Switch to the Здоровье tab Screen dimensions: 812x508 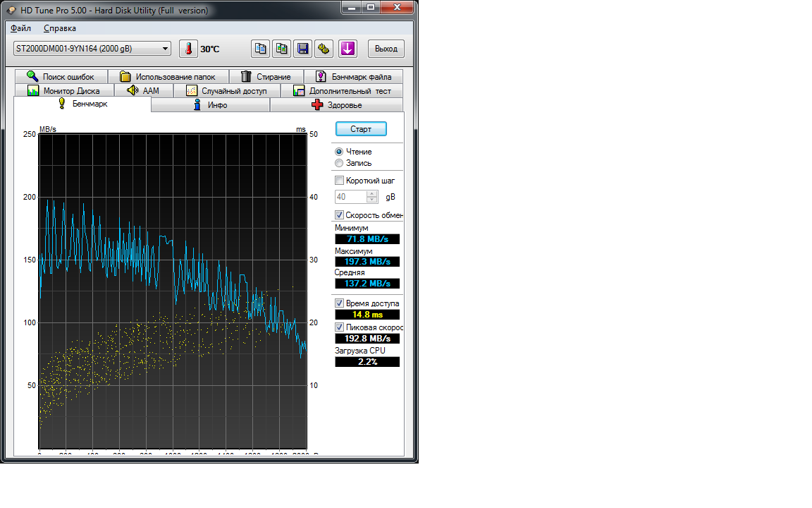click(336, 105)
